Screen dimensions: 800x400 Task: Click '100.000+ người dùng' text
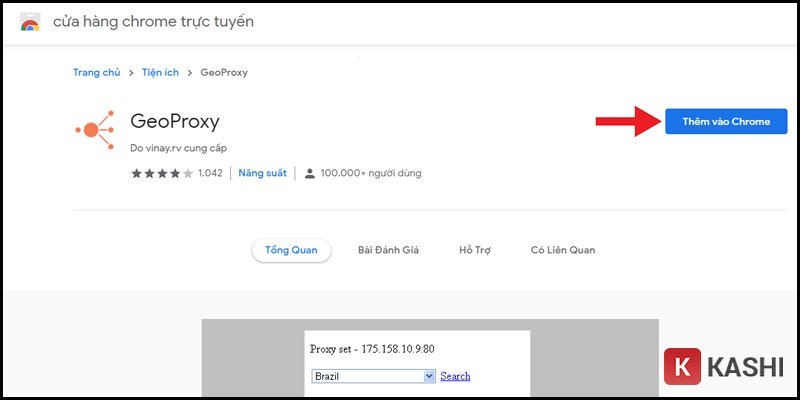click(371, 173)
